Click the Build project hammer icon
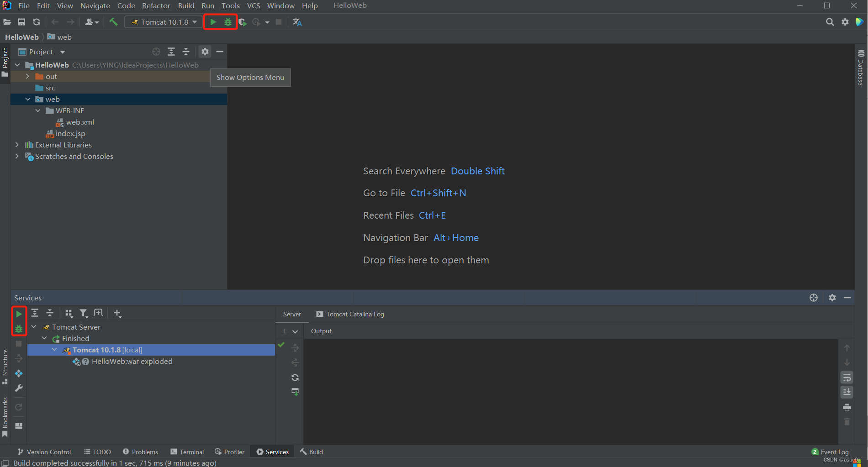Viewport: 868px width, 467px height. pos(113,21)
